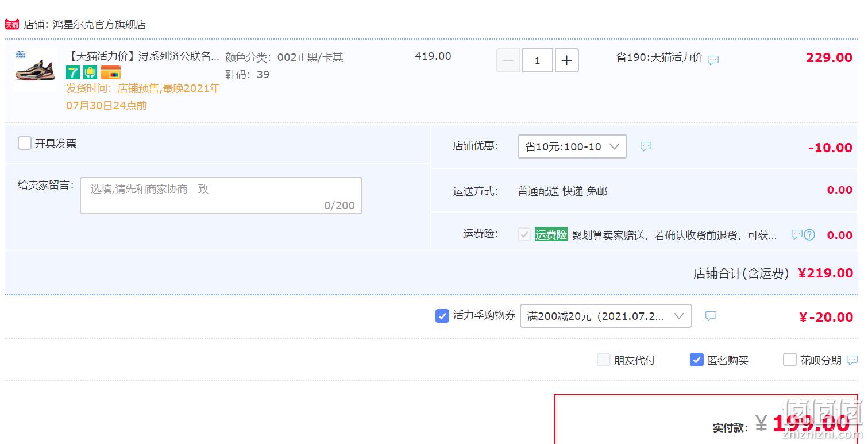868x444 pixels.
Task: Click the 省190:天猫活力价 discount text
Action: coord(659,57)
